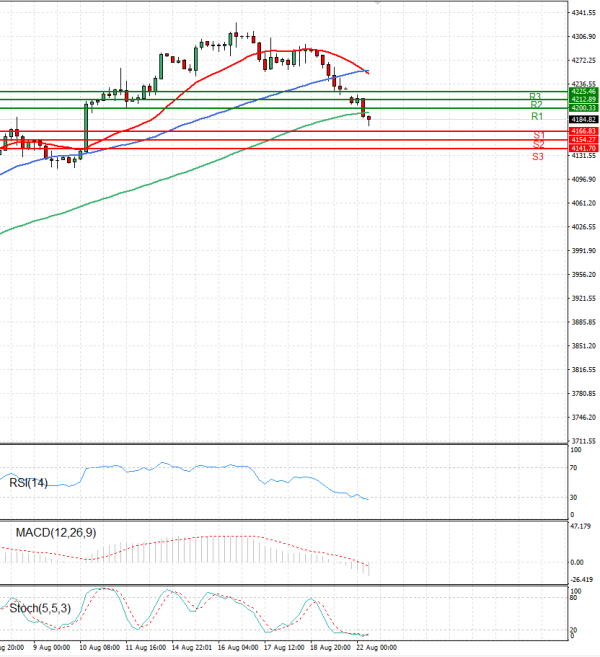Click the RSI axis 30 level value

coord(574,498)
